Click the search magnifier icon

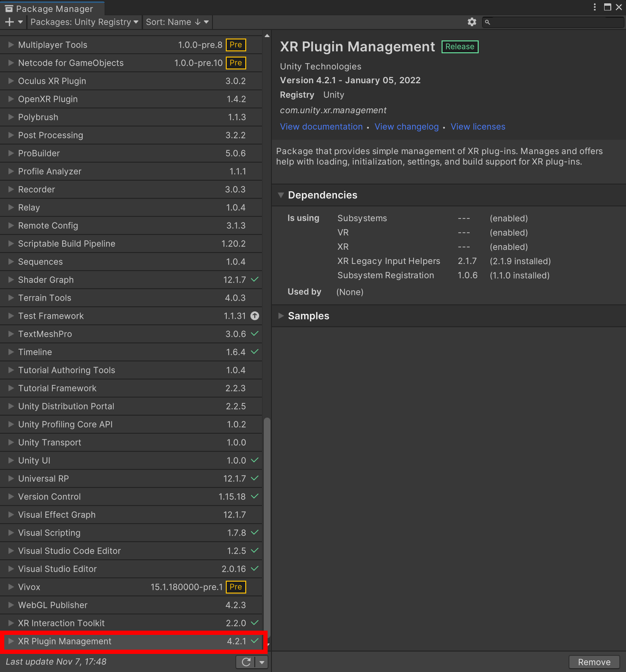coord(487,22)
